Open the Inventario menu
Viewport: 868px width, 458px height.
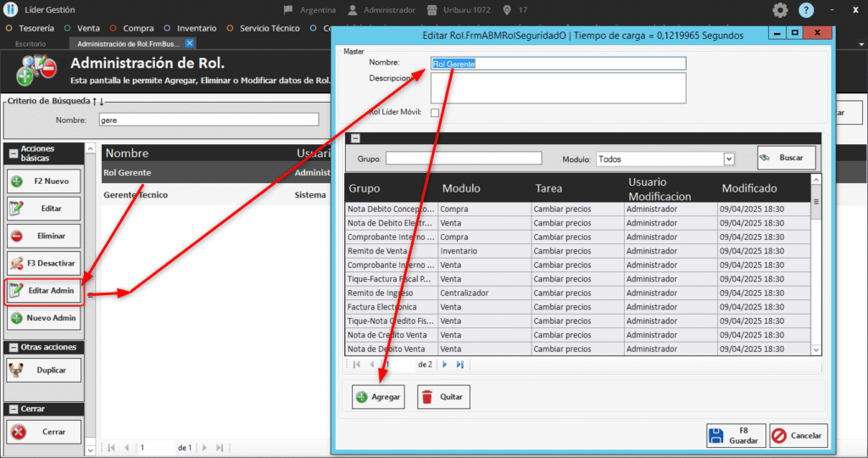(x=192, y=28)
